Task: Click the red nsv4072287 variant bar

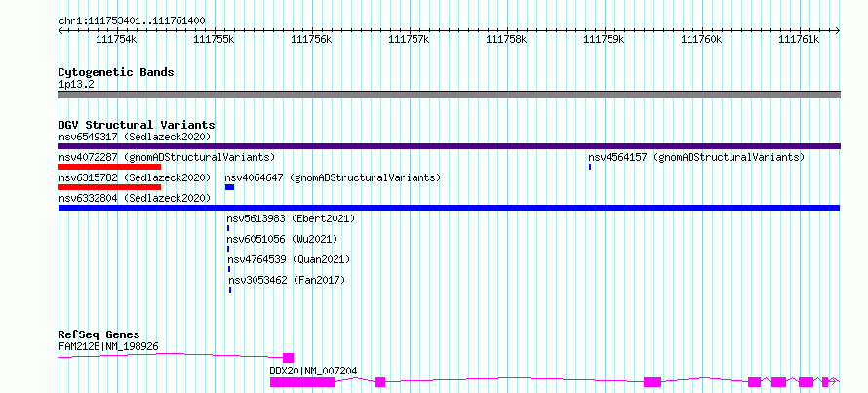Action: (x=109, y=167)
